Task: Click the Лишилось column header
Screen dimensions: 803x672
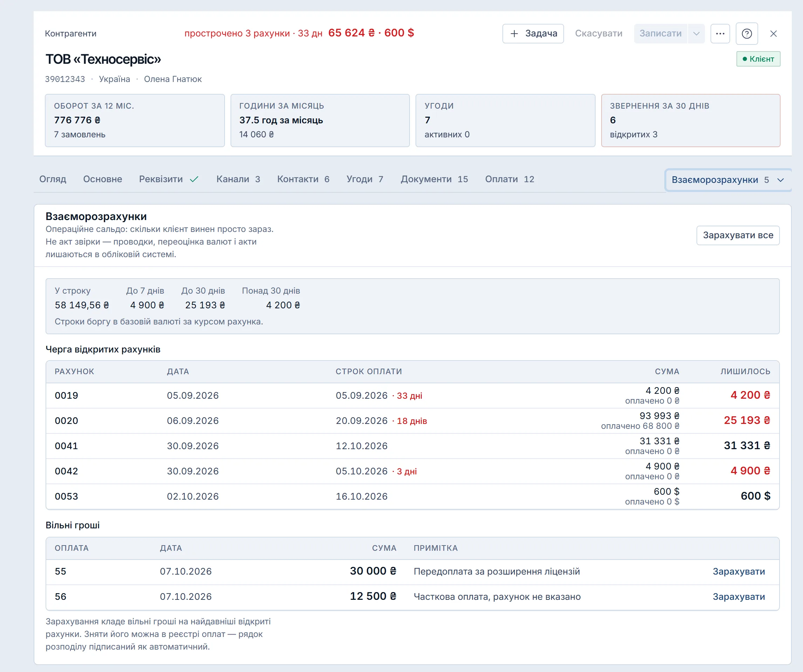Action: 745,371
